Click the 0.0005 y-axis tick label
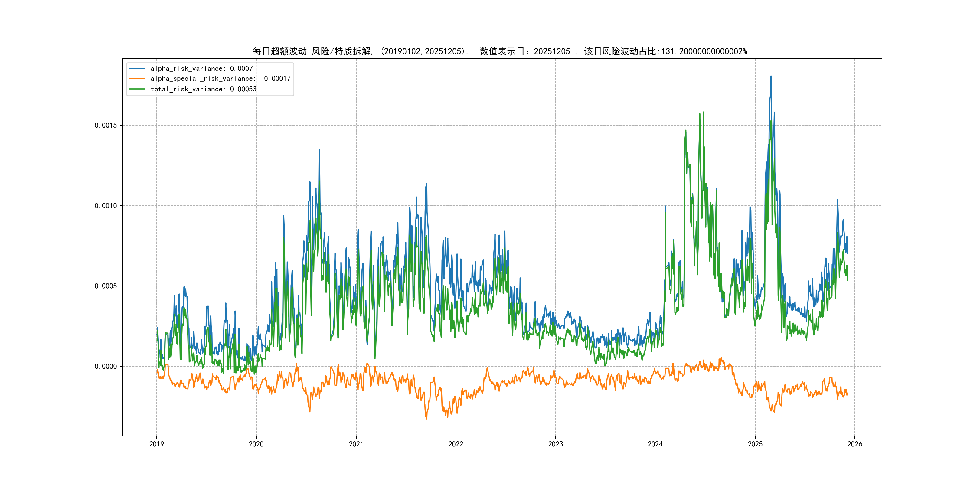The height and width of the screenshot is (490, 980). pyautogui.click(x=106, y=286)
